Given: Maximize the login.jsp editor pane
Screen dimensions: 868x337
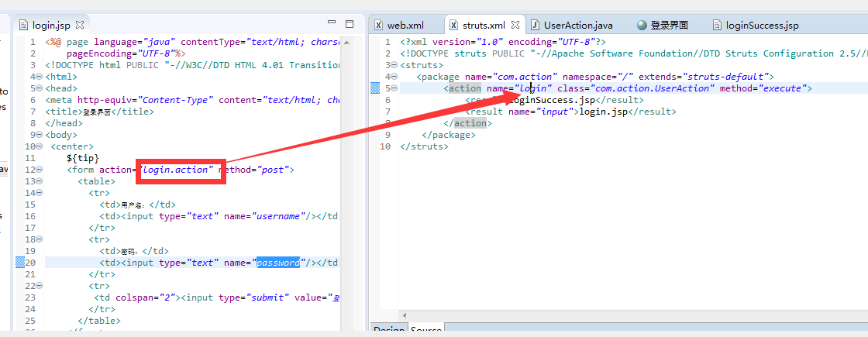Looking at the screenshot, I should pos(350,24).
